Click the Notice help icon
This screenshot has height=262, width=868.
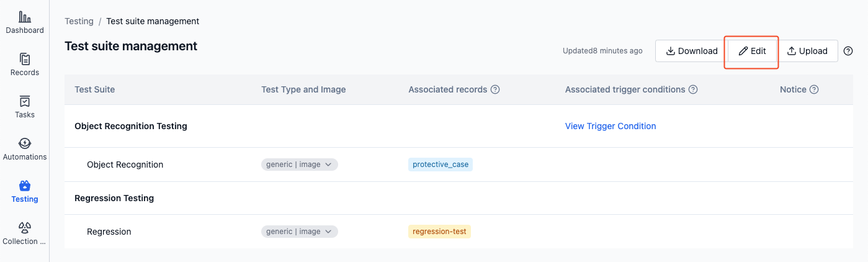[814, 89]
